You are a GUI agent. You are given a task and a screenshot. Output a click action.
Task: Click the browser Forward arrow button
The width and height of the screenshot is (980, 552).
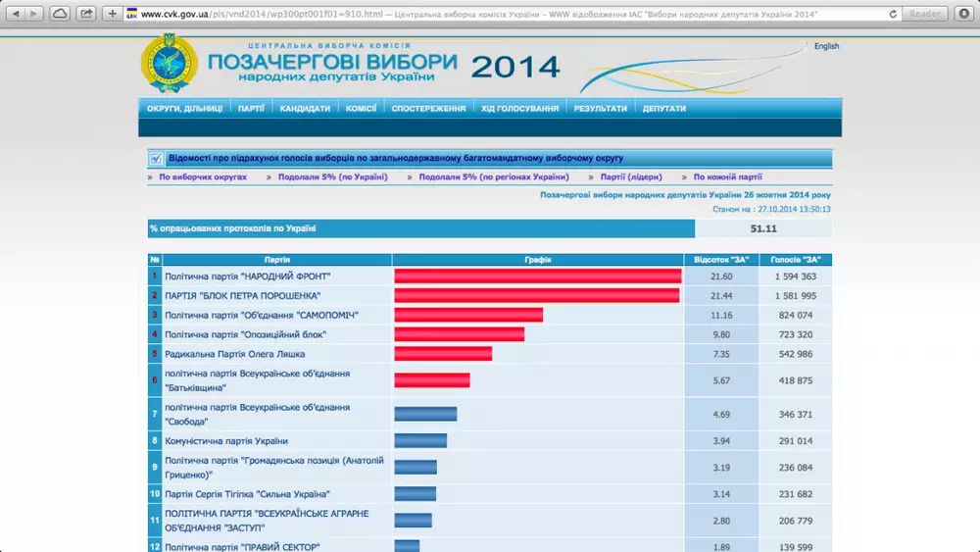34,14
